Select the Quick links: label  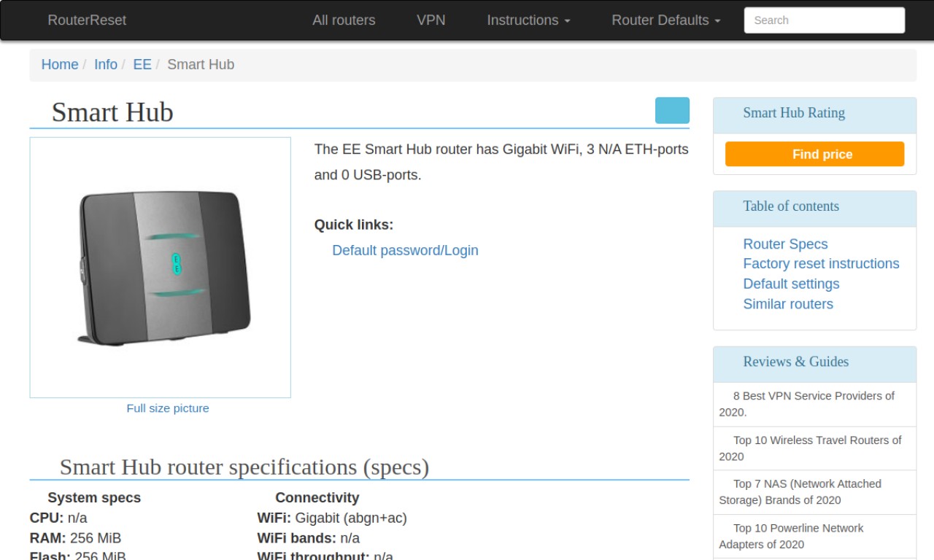(354, 225)
